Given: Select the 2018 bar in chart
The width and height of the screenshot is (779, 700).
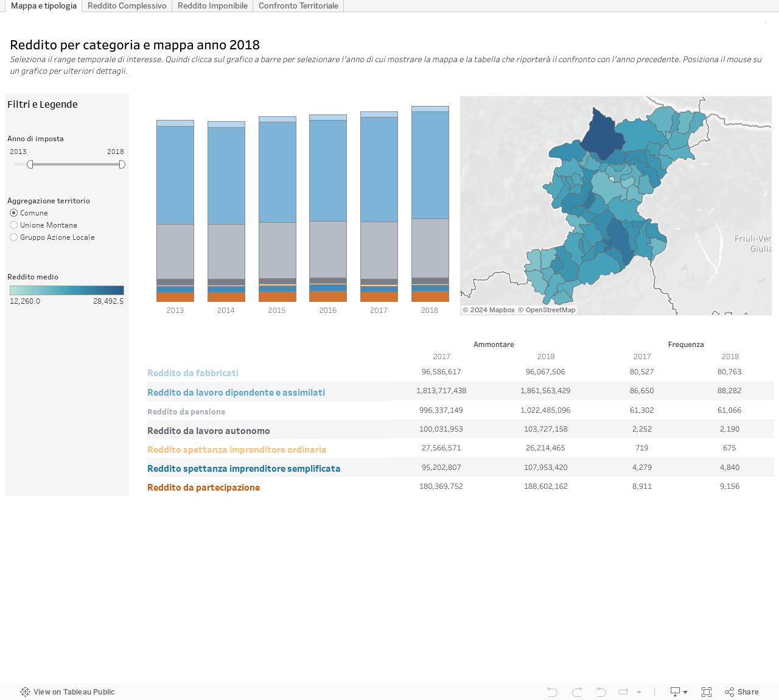Looking at the screenshot, I should click(x=430, y=204).
